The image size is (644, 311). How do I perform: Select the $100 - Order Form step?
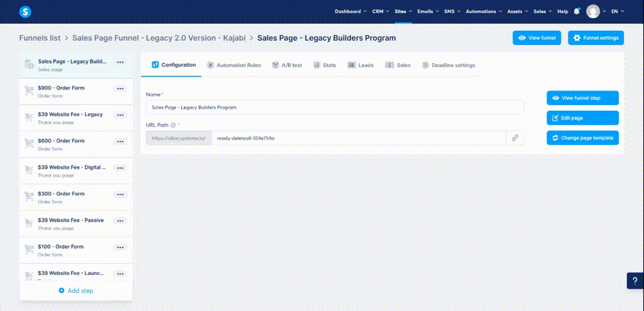pos(76,250)
